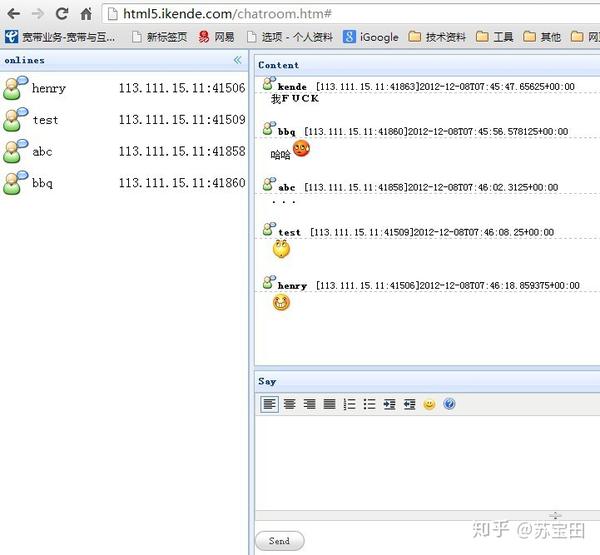The image size is (600, 555).
Task: Decrease indent in the Say editor
Action: (x=409, y=404)
